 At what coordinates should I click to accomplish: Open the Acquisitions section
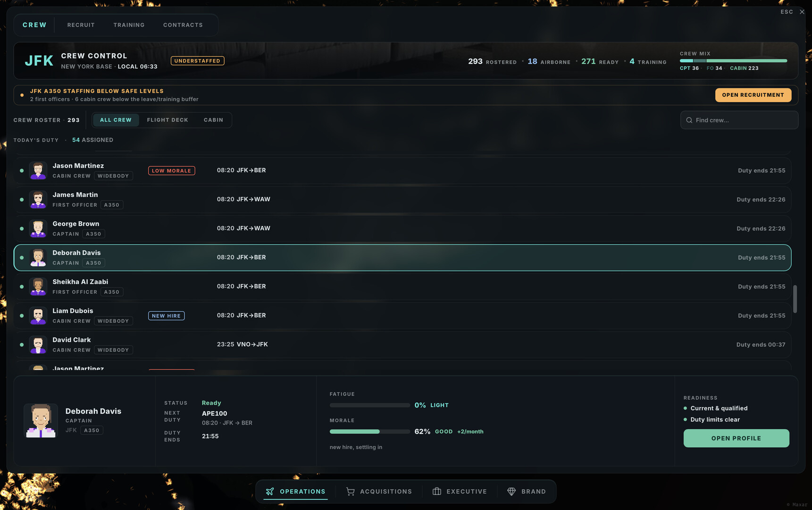[x=379, y=492]
